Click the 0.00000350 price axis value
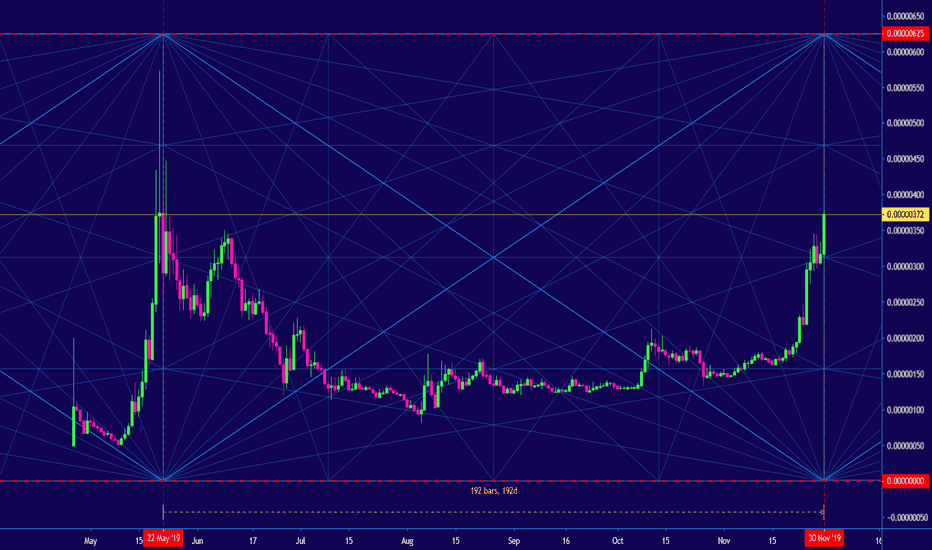This screenshot has height=550, width=932. pos(906,231)
